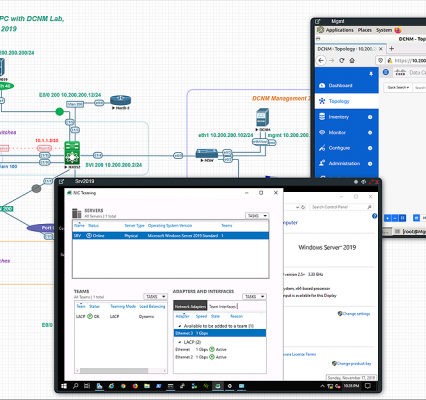Switch to the Network Adapters tab
Screen dimensions: 426x400
pos(190,306)
